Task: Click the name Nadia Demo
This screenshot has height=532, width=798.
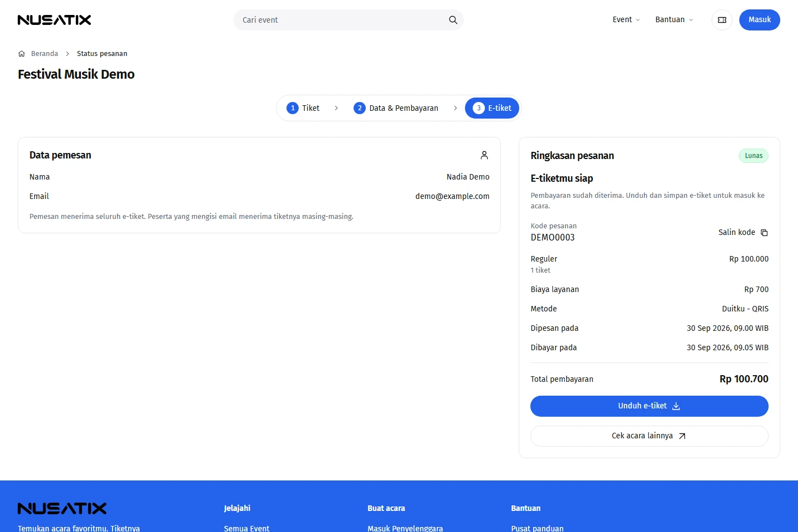Action: [468, 177]
